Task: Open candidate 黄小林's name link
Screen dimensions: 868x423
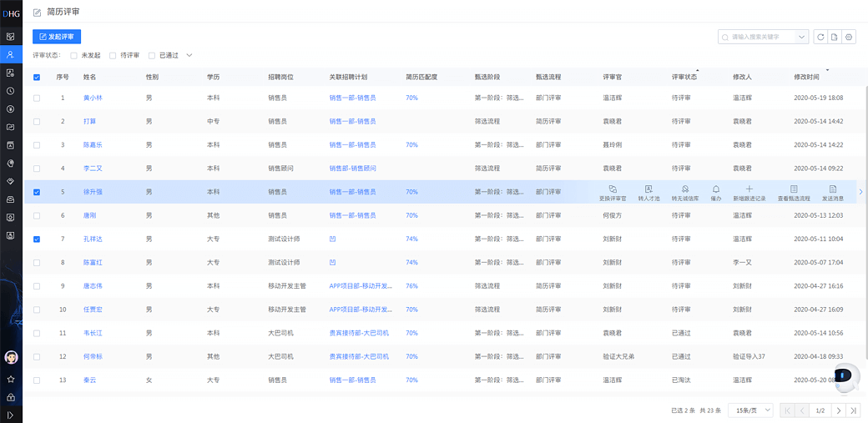Action: click(93, 98)
